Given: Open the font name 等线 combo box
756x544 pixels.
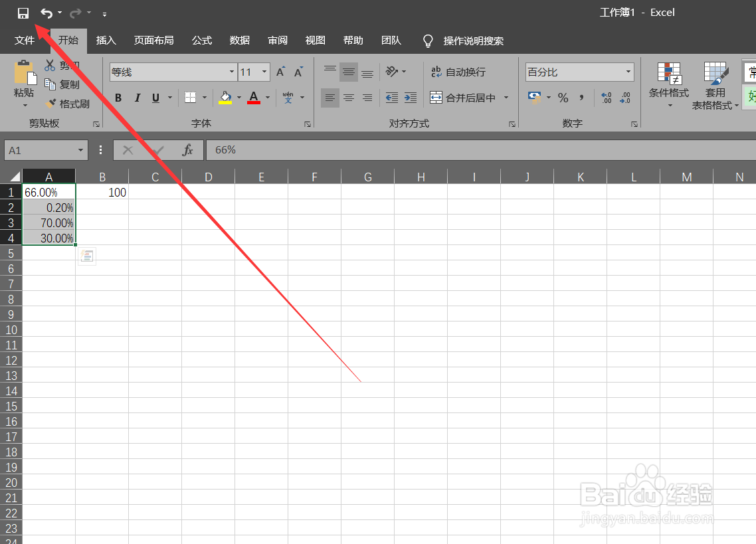Looking at the screenshot, I should 173,72.
